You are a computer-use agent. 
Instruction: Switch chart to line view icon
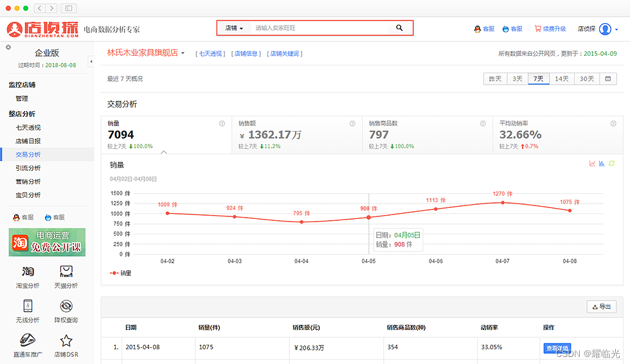pos(592,163)
